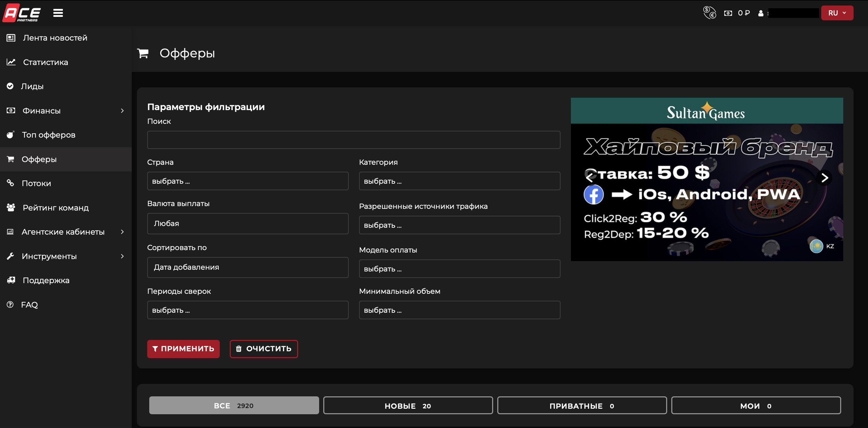
Task: Click the Поиск search input field
Action: [354, 140]
